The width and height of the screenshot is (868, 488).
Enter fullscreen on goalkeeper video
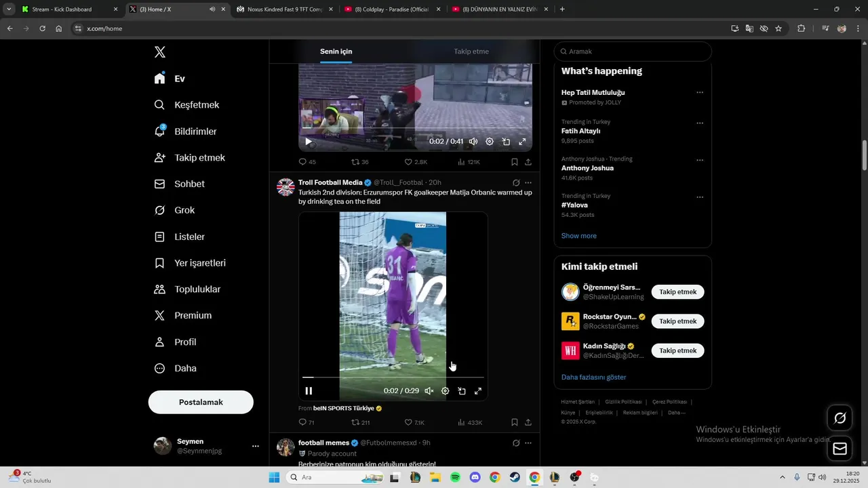pyautogui.click(x=477, y=390)
